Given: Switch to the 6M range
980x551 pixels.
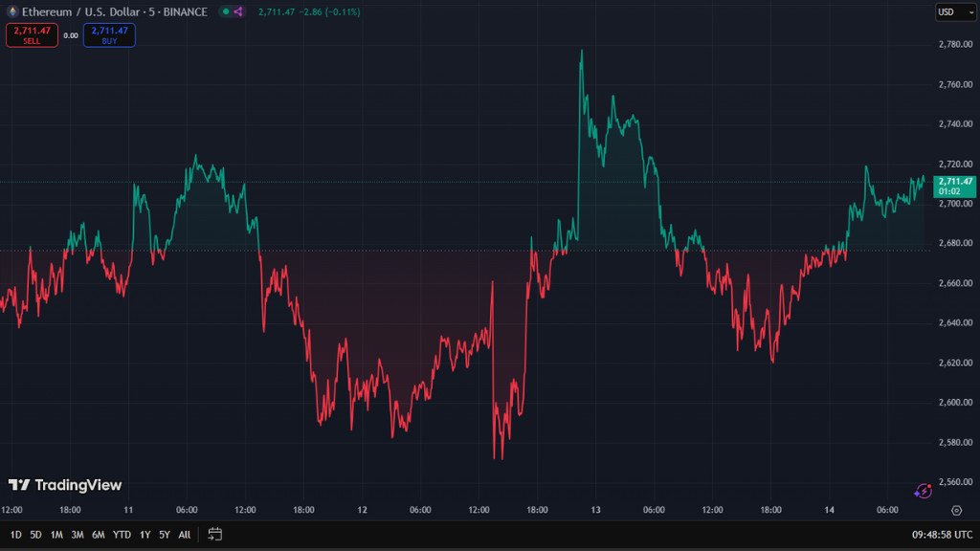Looking at the screenshot, I should coord(98,534).
